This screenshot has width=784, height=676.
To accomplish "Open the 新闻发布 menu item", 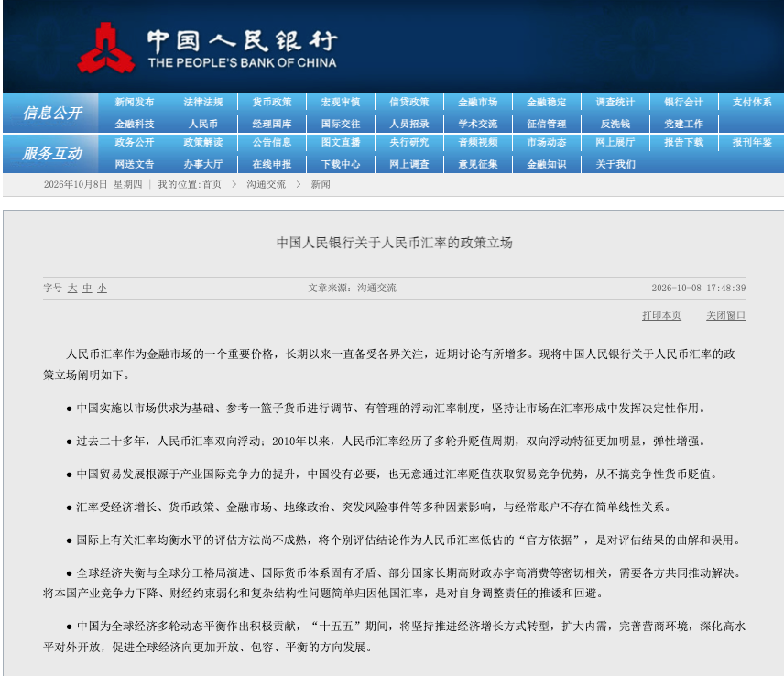I will 135,103.
